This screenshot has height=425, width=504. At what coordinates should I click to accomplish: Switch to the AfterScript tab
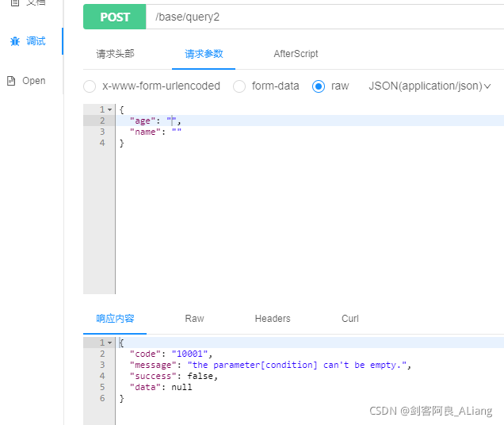pyautogui.click(x=296, y=54)
